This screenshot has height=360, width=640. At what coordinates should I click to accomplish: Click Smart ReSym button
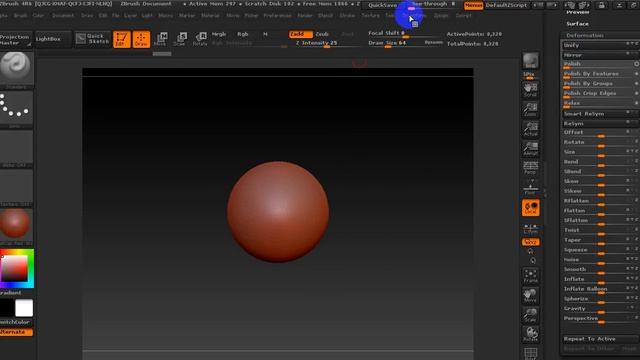(600, 114)
